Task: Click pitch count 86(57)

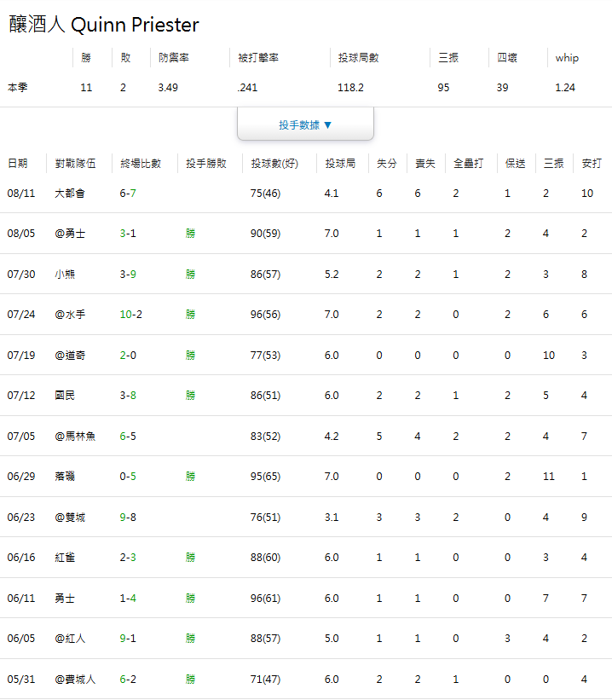Action: tap(265, 274)
